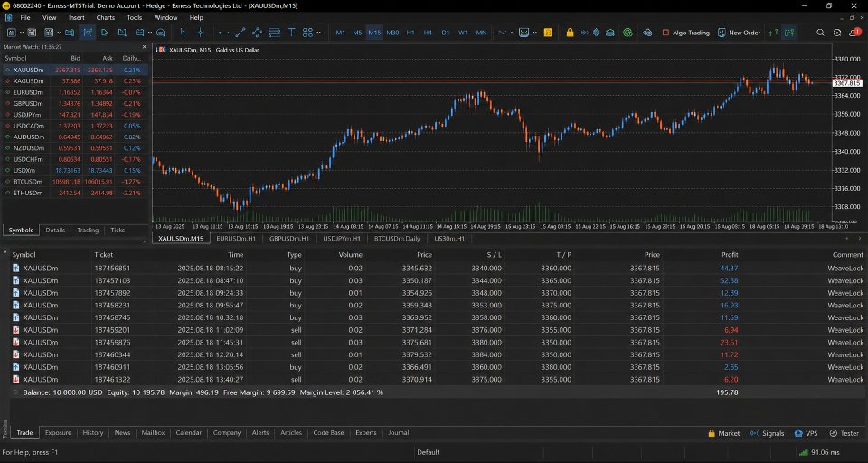The image size is (868, 463).
Task: Activate the crosshair tool
Action: [200, 33]
